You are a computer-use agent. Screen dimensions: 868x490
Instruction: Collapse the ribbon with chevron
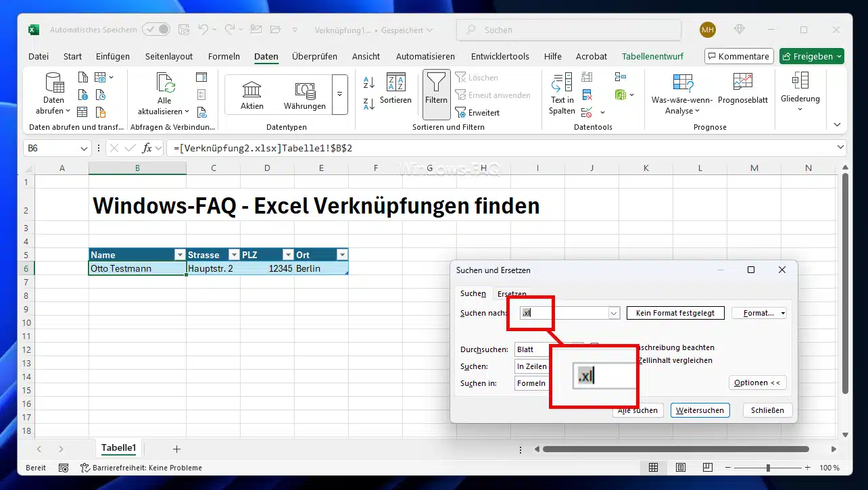pos(838,125)
